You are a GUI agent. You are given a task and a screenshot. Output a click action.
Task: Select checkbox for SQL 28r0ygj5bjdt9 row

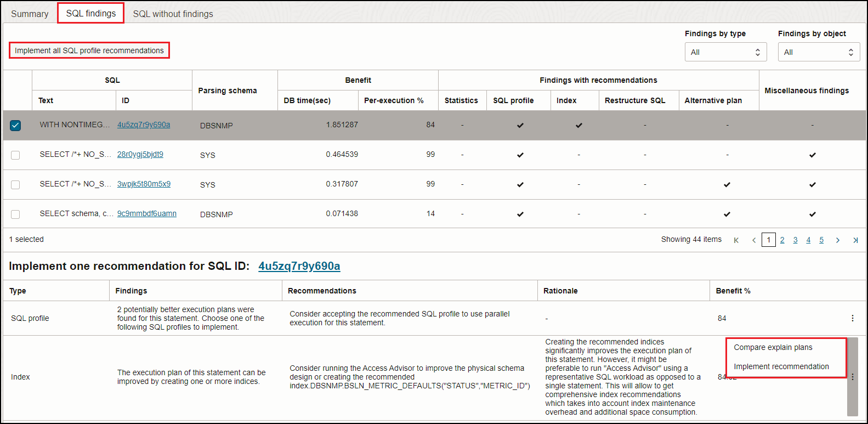[x=15, y=155]
